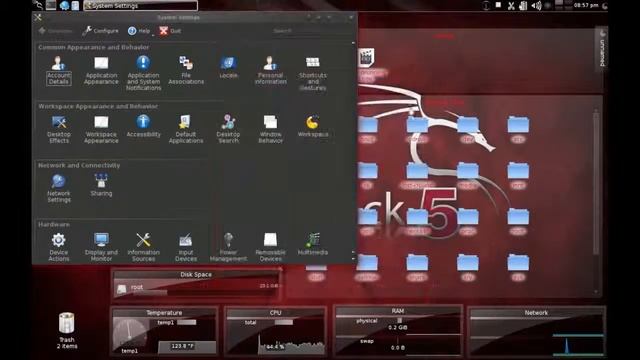Open File Associations settings
Viewport: 640px width, 360px height.
186,70
